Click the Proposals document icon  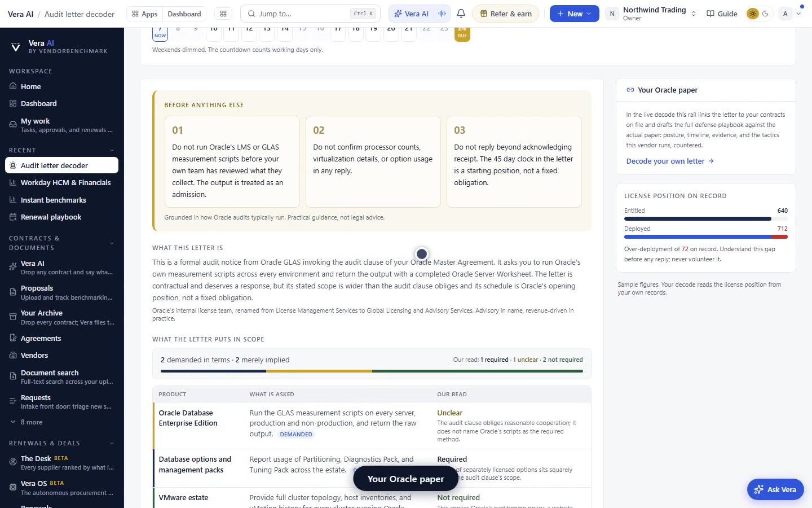13,292
